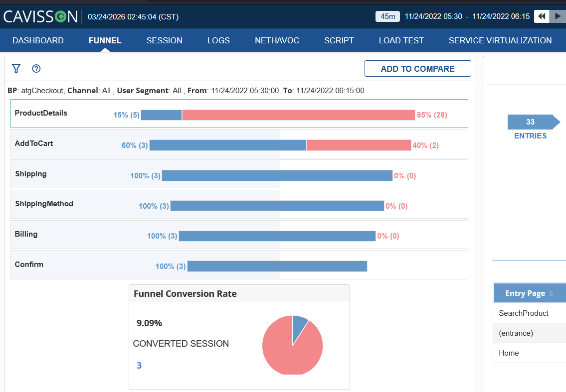Image resolution: width=566 pixels, height=392 pixels.
Task: Open the 45m time range selector
Action: coord(387,16)
